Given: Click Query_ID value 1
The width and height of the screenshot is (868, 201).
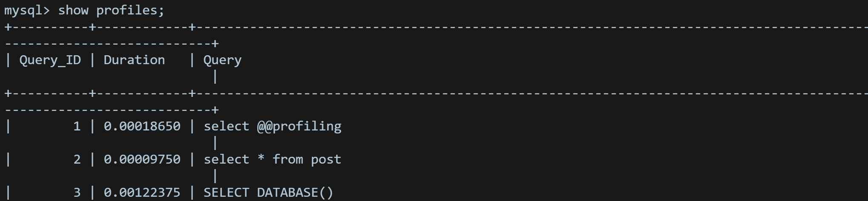Looking at the screenshot, I should [77, 126].
